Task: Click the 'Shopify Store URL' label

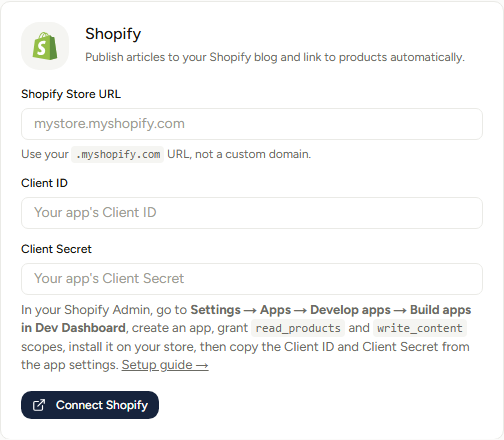Action: [71, 94]
